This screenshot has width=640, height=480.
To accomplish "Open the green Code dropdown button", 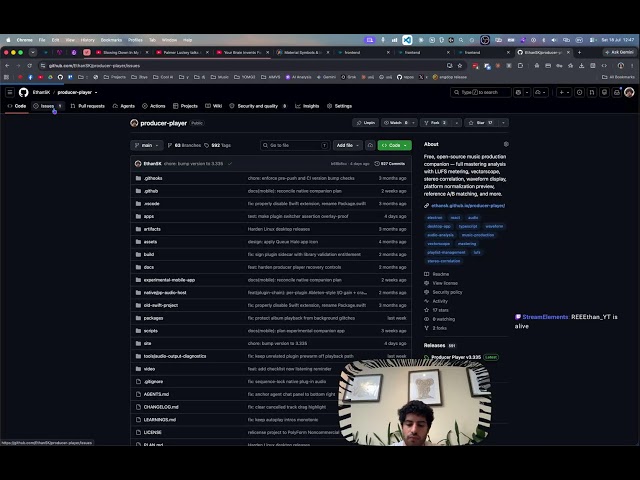I will point(394,145).
